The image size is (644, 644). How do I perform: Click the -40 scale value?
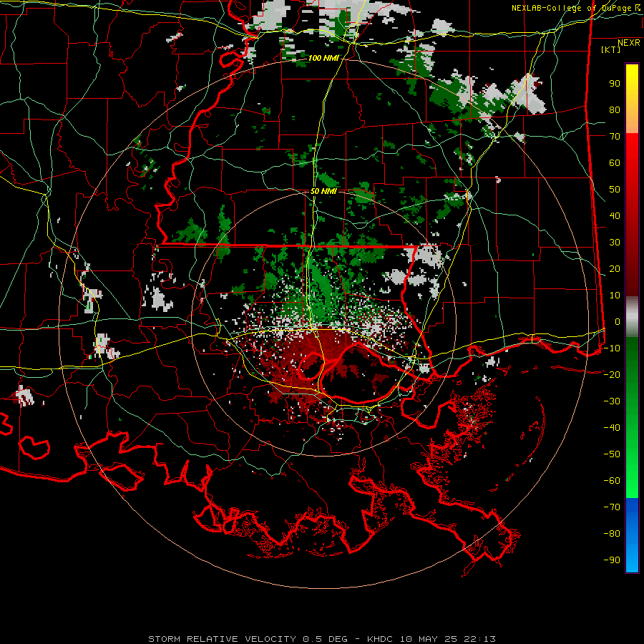[x=612, y=428]
